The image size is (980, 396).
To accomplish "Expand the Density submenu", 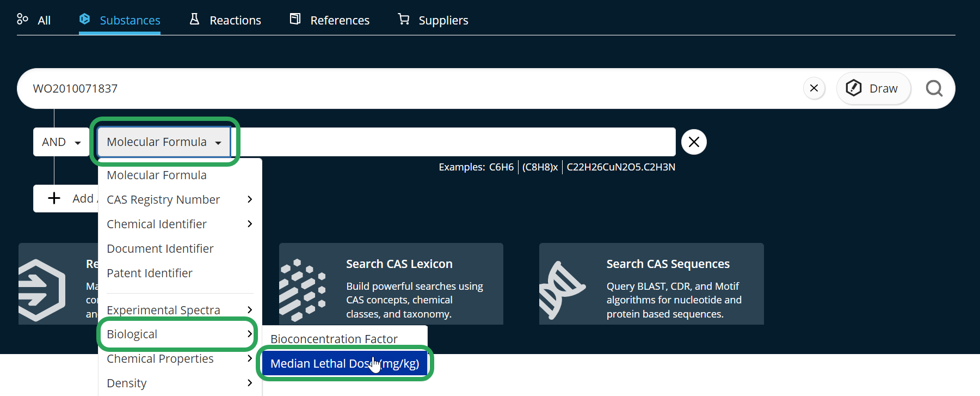I will [x=180, y=383].
